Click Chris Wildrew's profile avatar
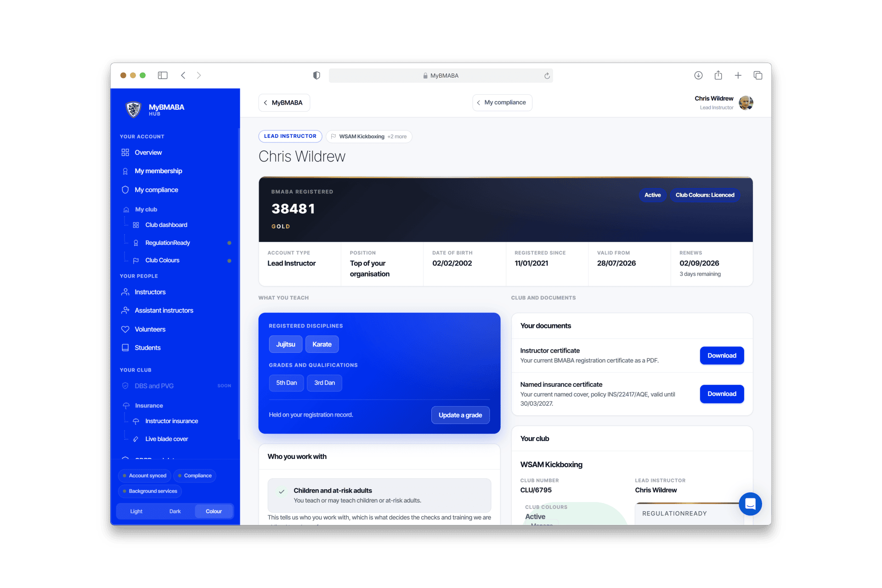This screenshot has height=588, width=882. (746, 102)
